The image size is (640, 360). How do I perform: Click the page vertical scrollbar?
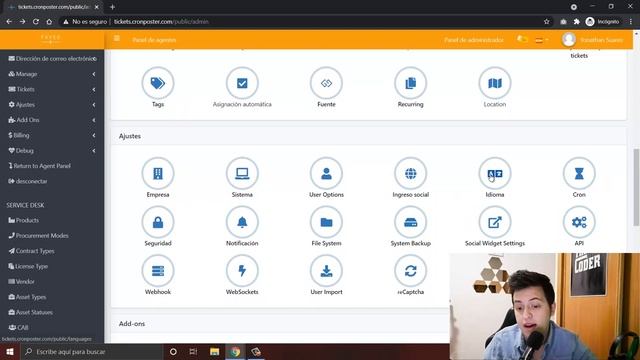[x=636, y=187]
